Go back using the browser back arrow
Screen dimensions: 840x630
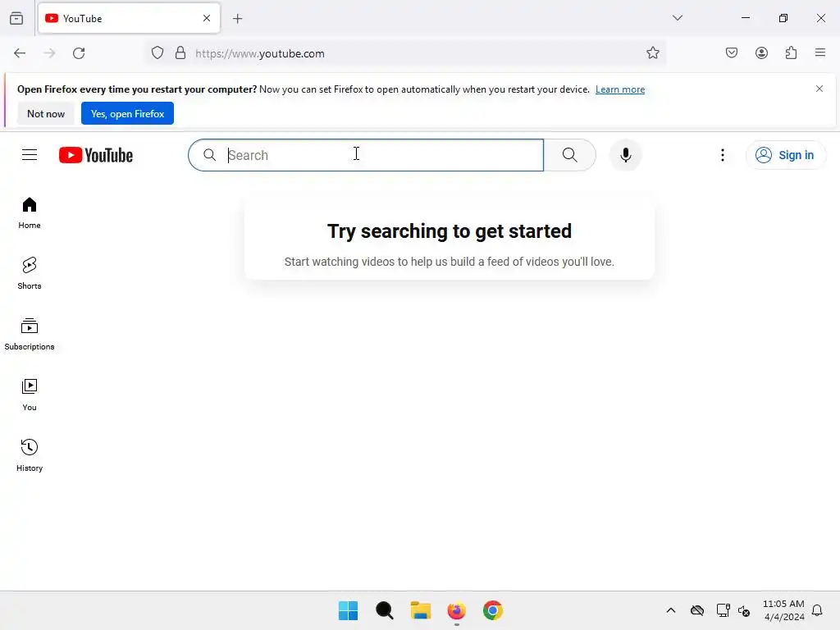point(20,53)
